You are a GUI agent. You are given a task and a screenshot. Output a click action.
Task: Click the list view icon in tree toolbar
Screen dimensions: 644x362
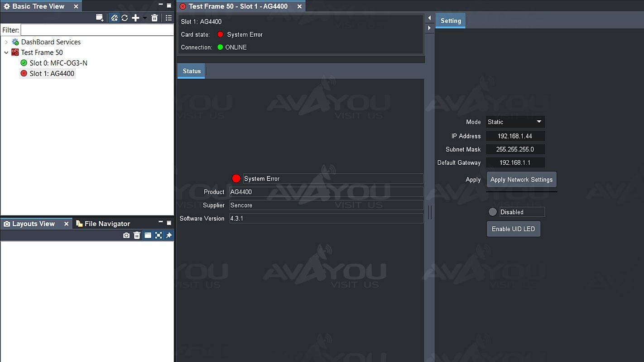coord(168,18)
